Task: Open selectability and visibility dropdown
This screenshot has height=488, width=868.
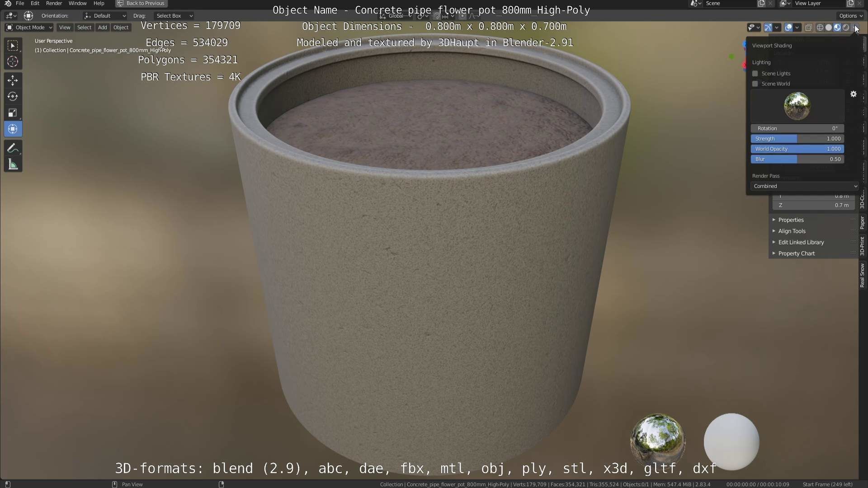Action: coord(753,28)
